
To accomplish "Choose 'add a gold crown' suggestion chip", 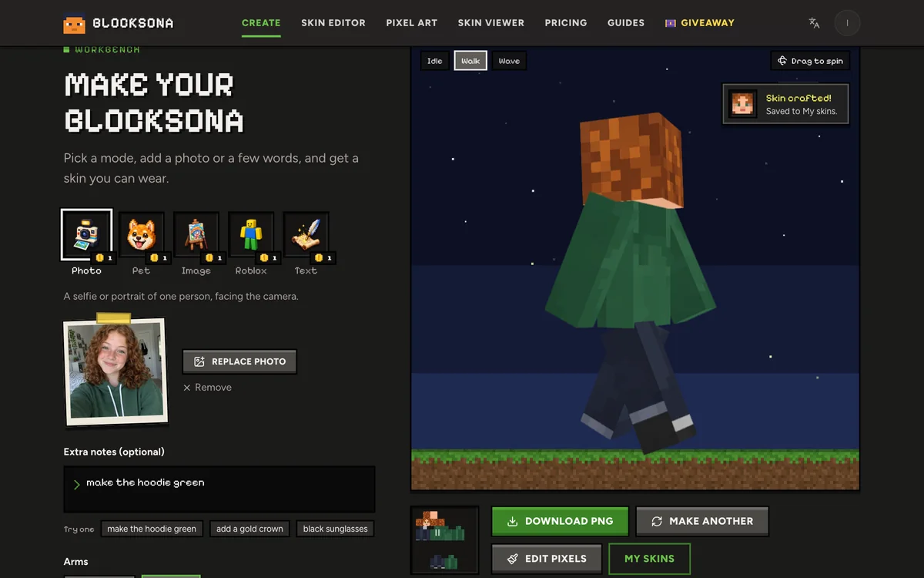I will point(249,529).
